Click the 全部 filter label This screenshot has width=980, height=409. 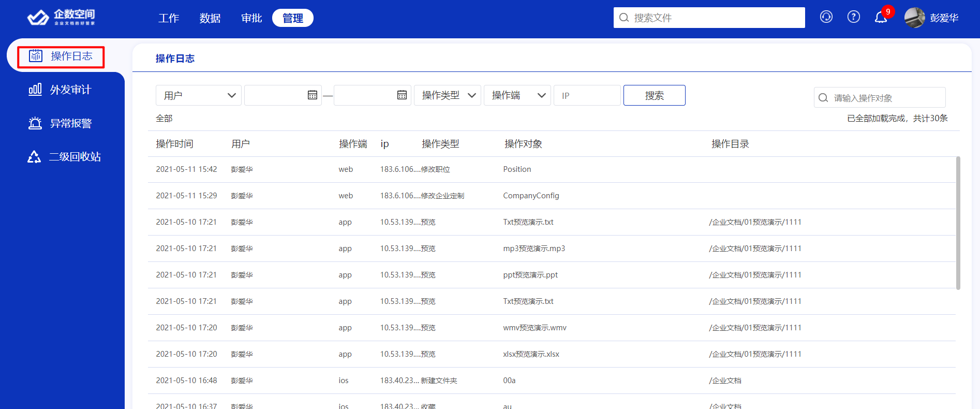[165, 119]
